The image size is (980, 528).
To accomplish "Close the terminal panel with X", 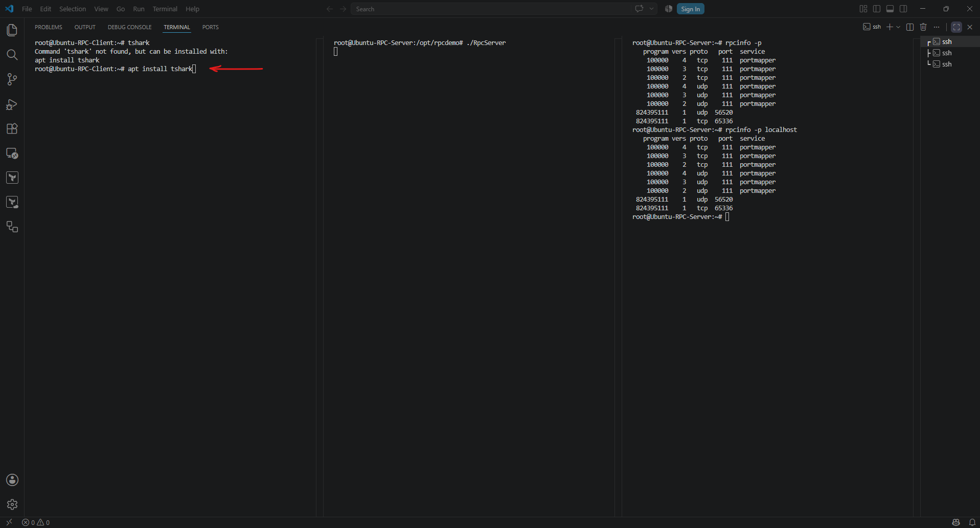I will pyautogui.click(x=970, y=27).
